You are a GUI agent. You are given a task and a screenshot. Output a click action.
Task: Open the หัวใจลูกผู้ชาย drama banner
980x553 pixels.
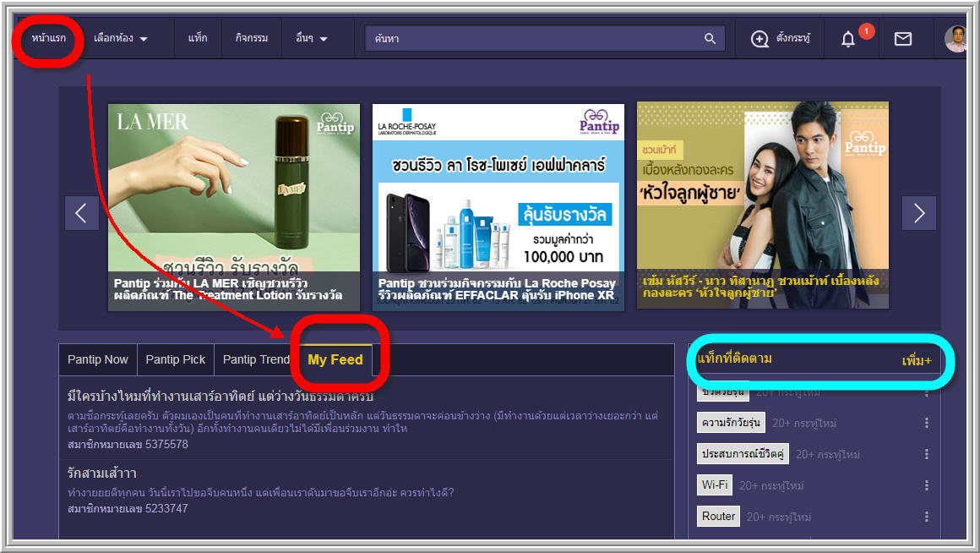(763, 205)
